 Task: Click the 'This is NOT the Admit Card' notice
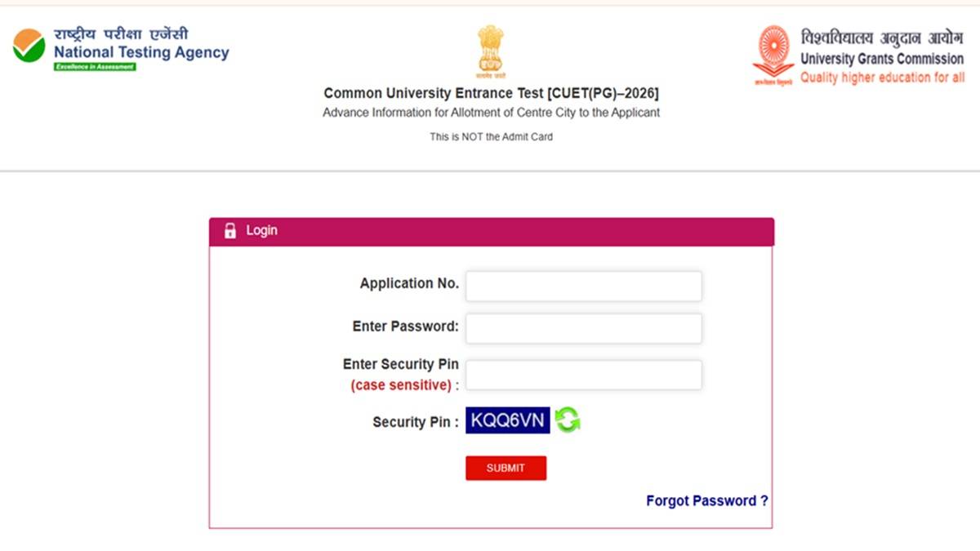click(x=491, y=137)
